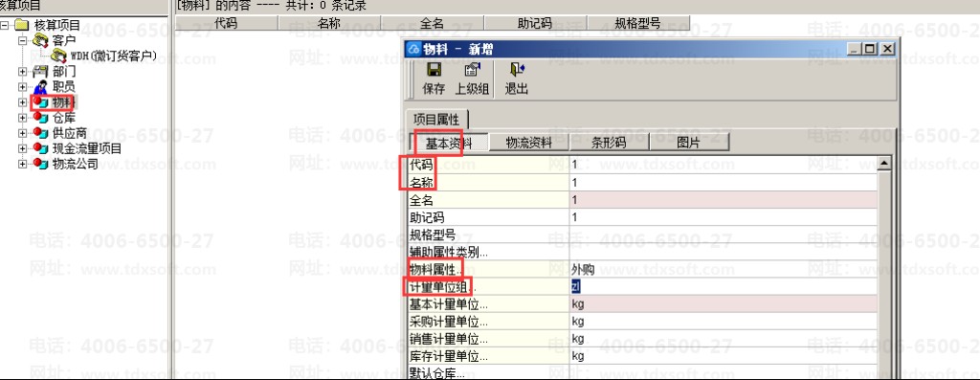Expand the 职员 tree node

[x=23, y=87]
